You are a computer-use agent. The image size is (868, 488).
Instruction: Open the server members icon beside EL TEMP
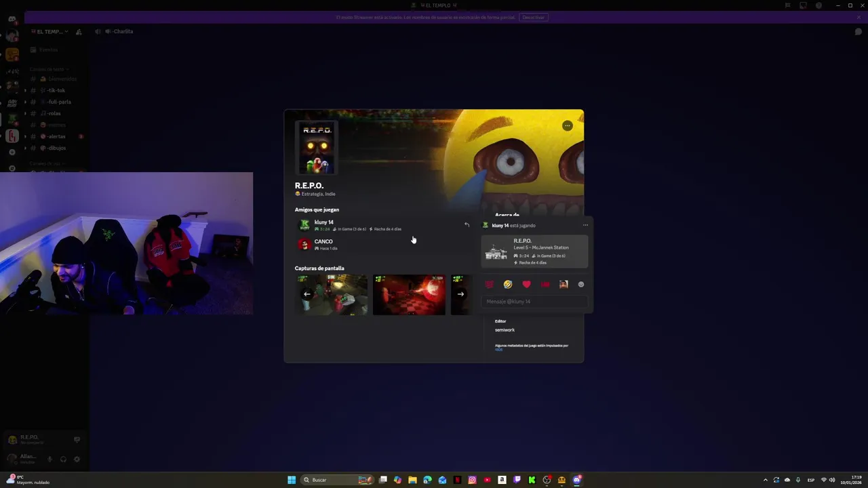79,32
